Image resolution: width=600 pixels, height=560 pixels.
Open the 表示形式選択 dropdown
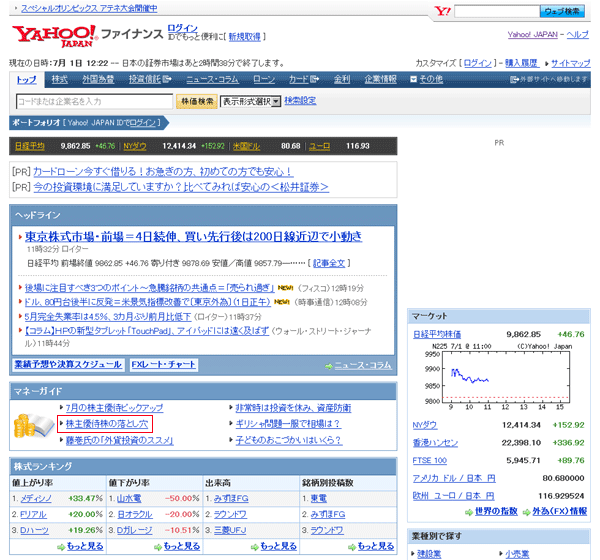[250, 101]
